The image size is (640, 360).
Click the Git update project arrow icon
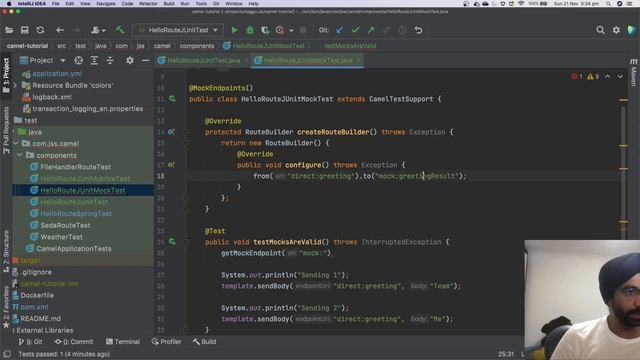pyautogui.click(x=340, y=30)
